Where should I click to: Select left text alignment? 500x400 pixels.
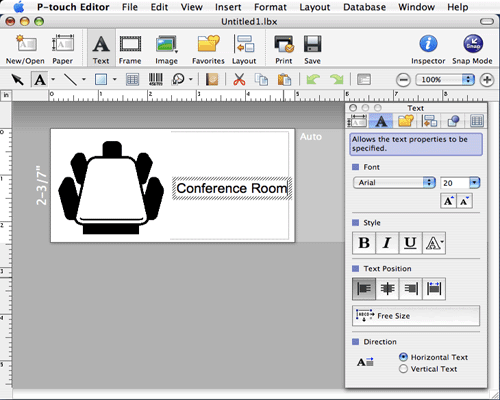[x=364, y=289]
